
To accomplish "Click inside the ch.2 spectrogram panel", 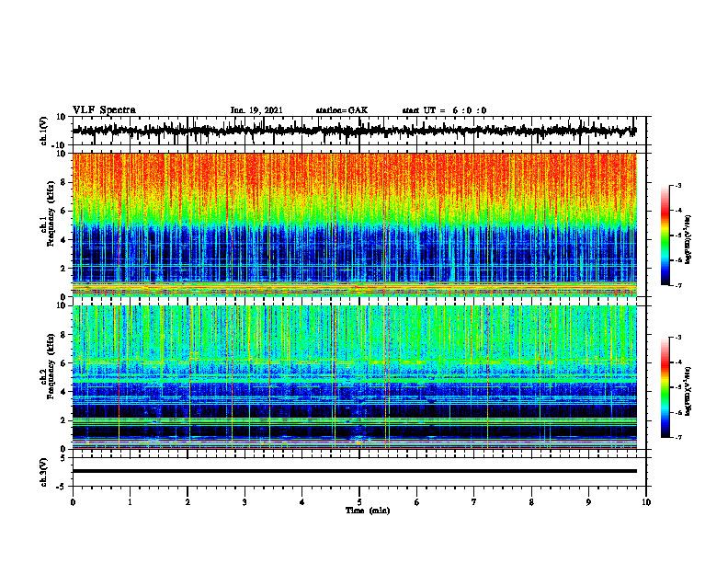I will coord(354,377).
